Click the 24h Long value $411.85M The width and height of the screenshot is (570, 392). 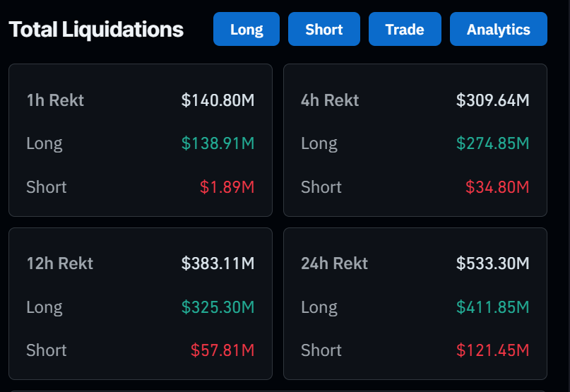(x=492, y=307)
